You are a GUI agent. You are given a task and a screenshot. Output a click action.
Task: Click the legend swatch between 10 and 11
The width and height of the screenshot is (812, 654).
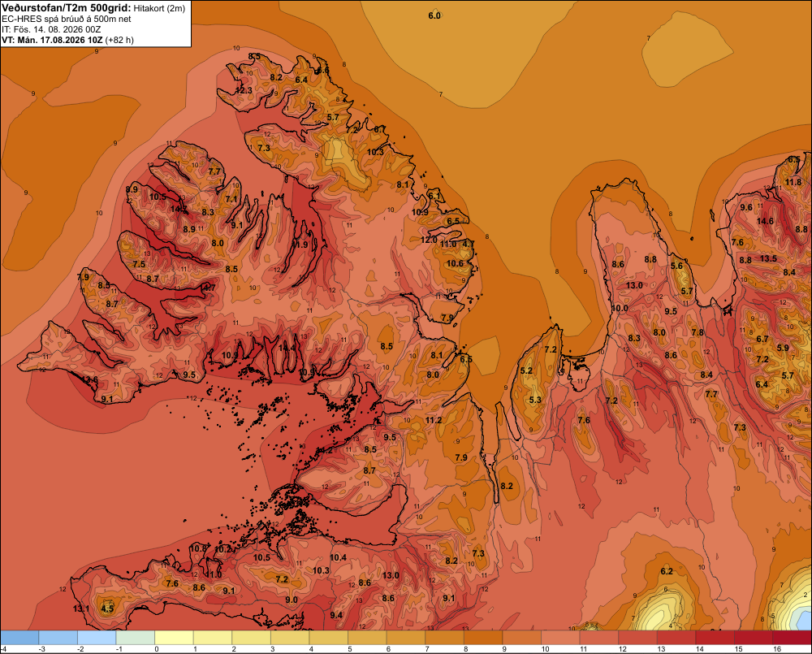tap(560, 638)
